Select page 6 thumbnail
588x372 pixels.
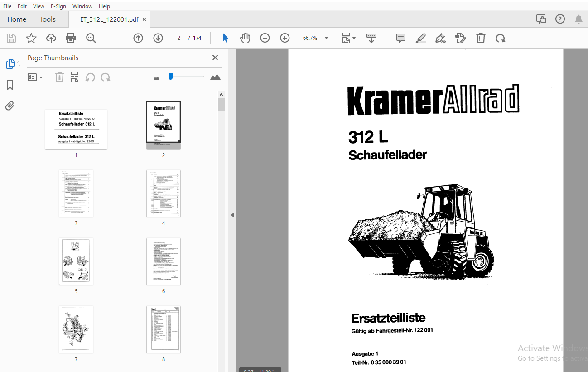click(164, 261)
